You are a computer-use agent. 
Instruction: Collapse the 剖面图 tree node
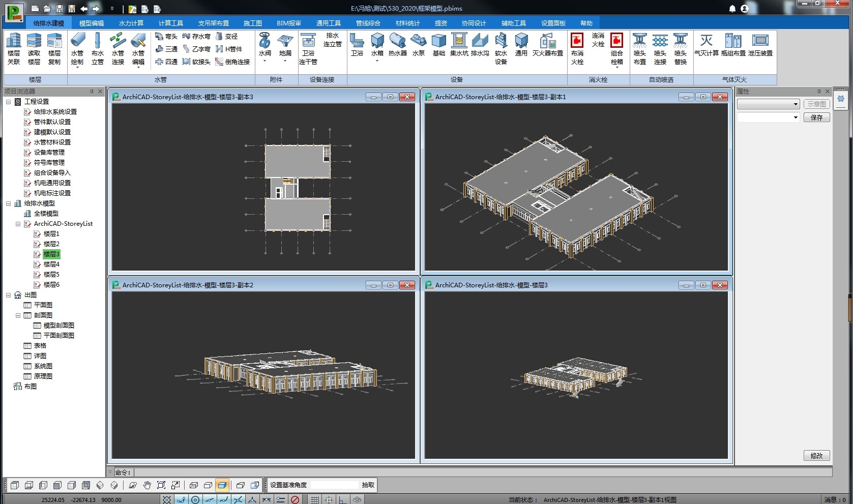18,315
